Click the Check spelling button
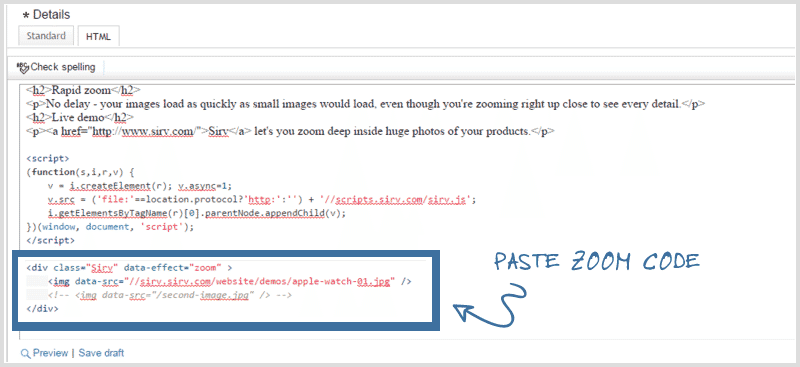Viewport: 800px width, 367px height. pyautogui.click(x=56, y=67)
